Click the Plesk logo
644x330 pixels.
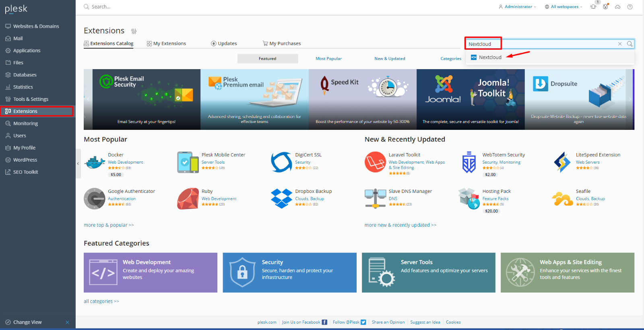click(x=16, y=9)
